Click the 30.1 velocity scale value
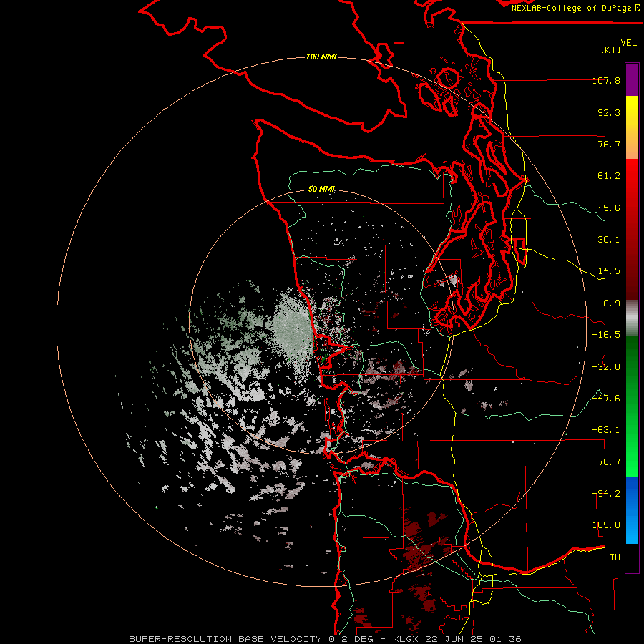The width and height of the screenshot is (644, 644). [x=609, y=240]
